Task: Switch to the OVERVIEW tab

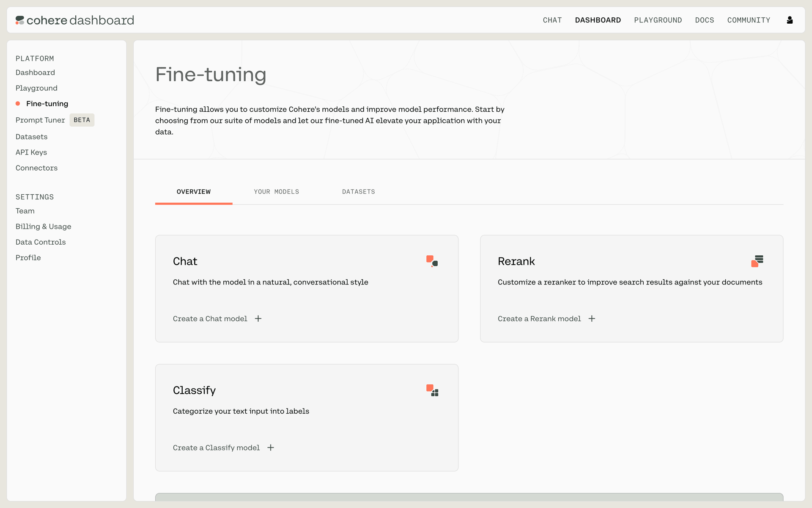Action: point(194,192)
